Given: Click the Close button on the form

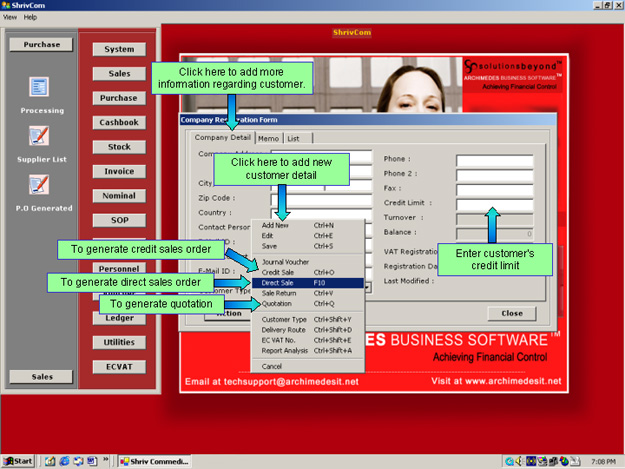Looking at the screenshot, I should pos(511,313).
